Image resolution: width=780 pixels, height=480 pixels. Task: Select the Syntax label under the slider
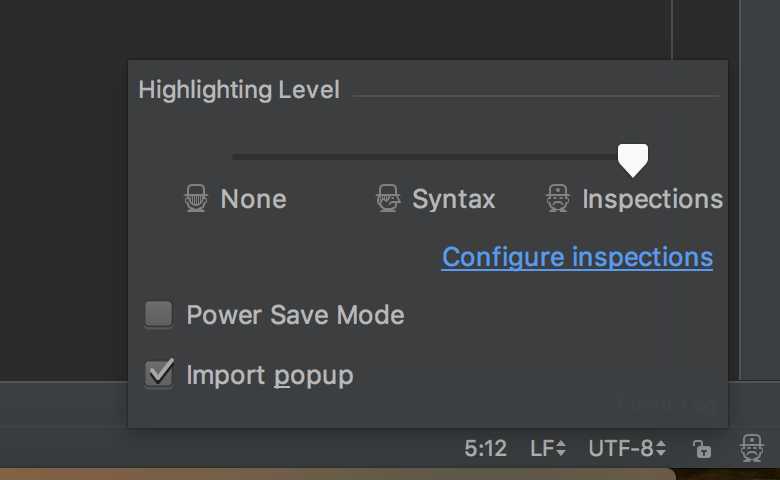[x=453, y=199]
